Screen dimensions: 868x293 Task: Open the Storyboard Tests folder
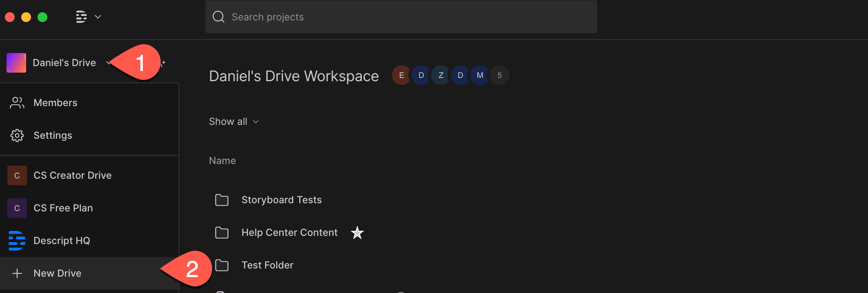[281, 200]
